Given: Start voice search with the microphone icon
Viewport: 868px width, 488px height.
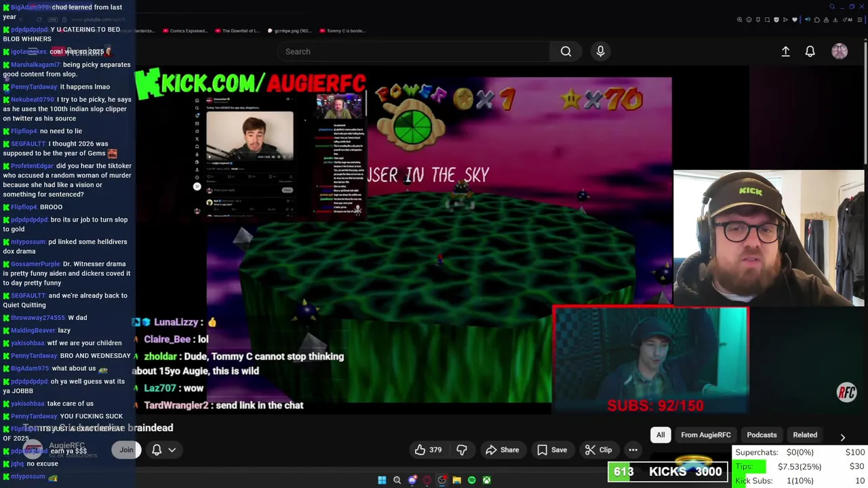Looking at the screenshot, I should (x=600, y=52).
